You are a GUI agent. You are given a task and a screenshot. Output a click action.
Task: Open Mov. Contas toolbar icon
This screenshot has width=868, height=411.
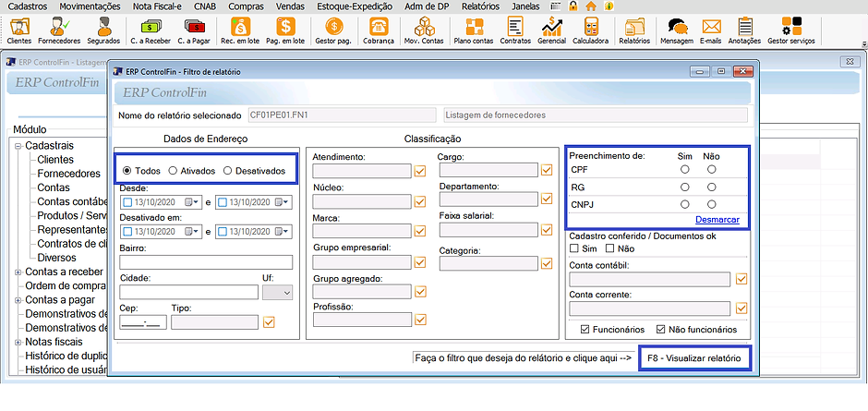[424, 30]
